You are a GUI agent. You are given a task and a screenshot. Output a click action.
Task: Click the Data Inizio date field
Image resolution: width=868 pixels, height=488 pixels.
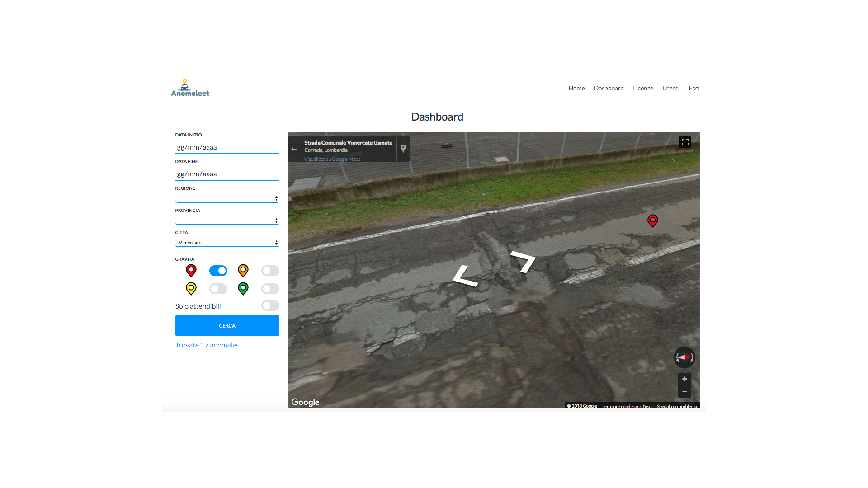pos(227,147)
